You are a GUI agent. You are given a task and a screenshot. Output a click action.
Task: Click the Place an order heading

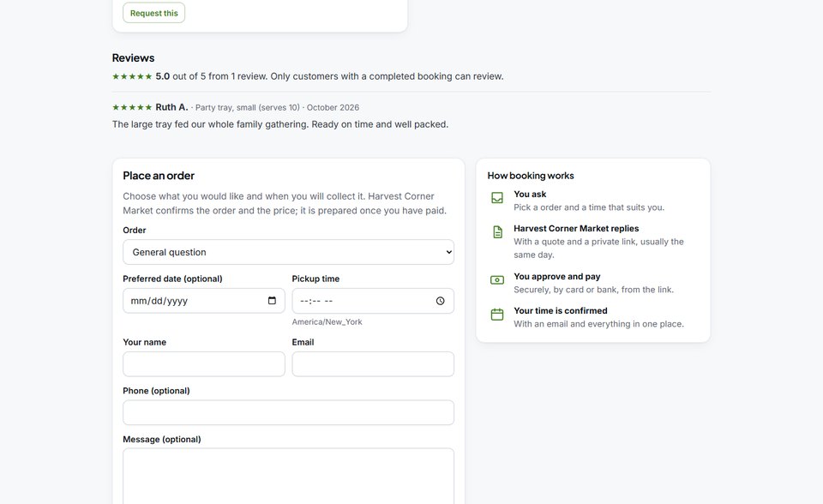click(159, 176)
